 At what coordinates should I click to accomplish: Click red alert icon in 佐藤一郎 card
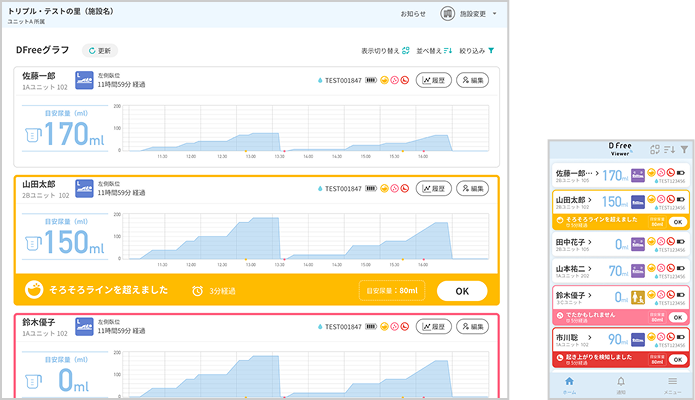coord(405,80)
